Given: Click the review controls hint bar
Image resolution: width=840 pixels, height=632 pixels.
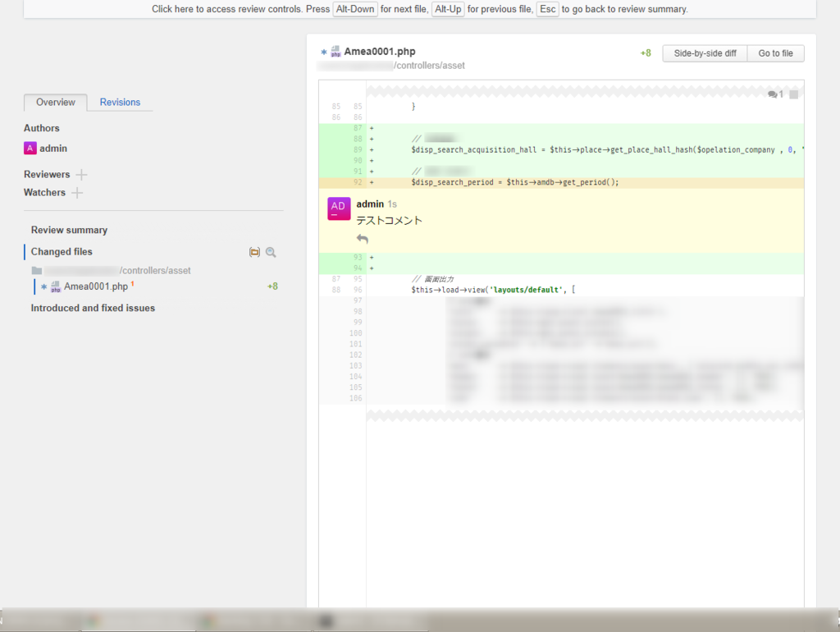Looking at the screenshot, I should (x=419, y=9).
